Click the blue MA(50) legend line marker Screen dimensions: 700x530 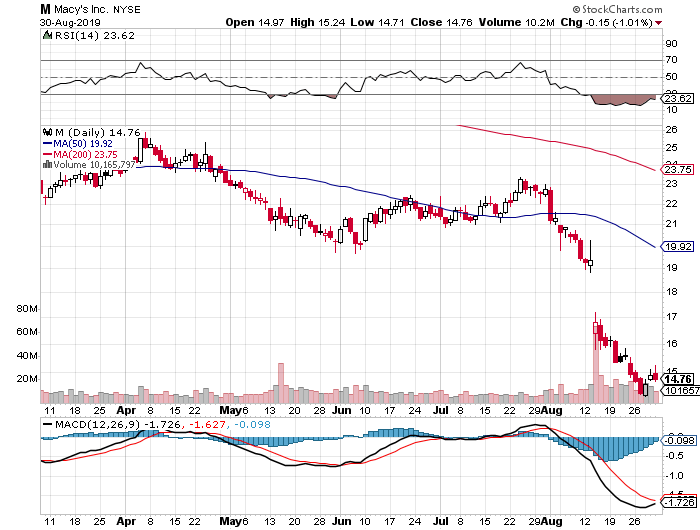pos(47,144)
